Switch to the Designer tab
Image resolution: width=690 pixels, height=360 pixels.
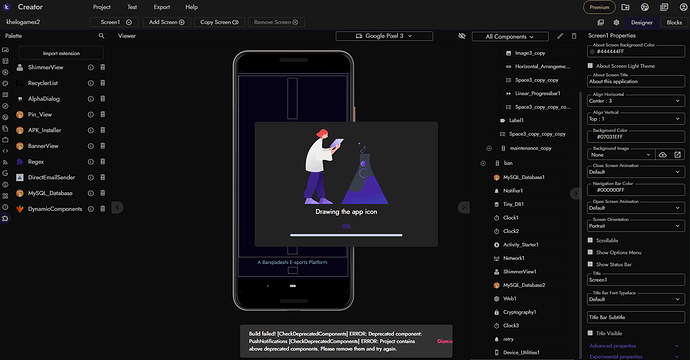(x=642, y=22)
